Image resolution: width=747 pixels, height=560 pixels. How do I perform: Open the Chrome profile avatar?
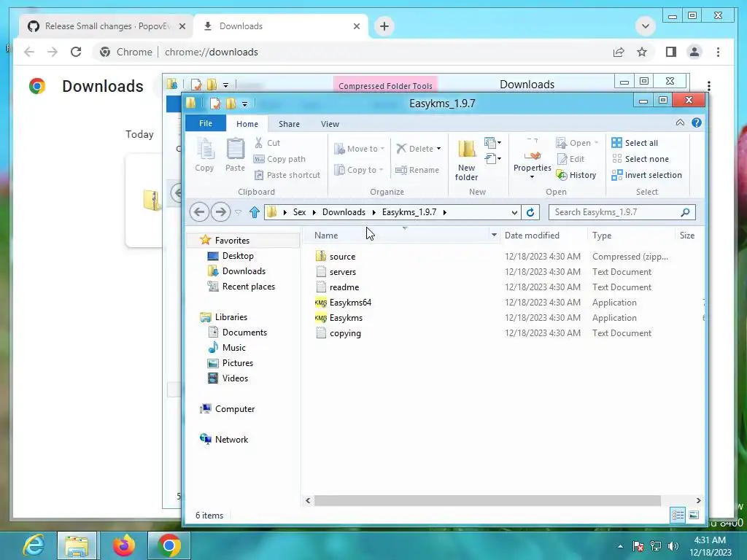(x=694, y=52)
